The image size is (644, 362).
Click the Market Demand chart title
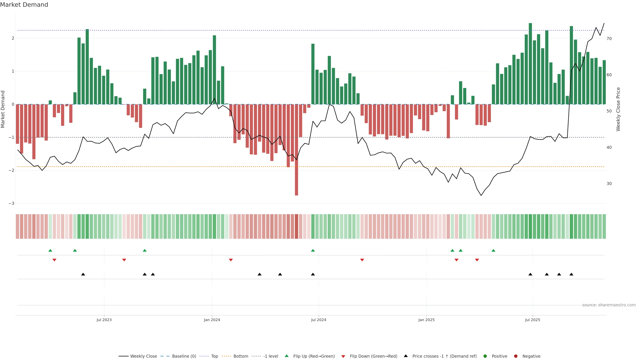(x=24, y=5)
